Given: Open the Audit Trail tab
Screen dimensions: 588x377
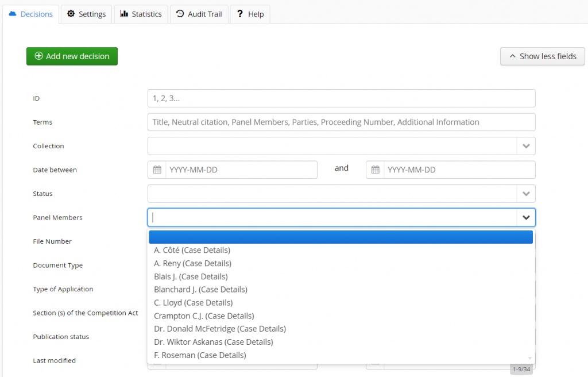Looking at the screenshot, I should coord(199,14).
